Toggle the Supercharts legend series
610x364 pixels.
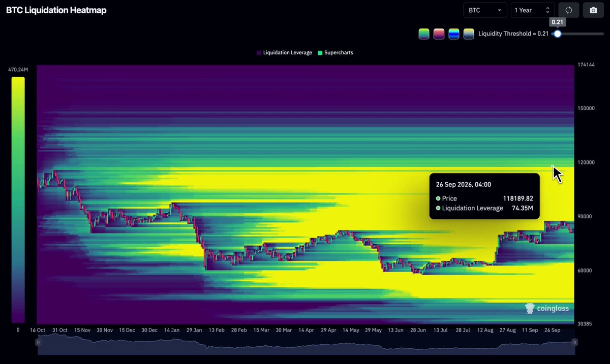[335, 53]
